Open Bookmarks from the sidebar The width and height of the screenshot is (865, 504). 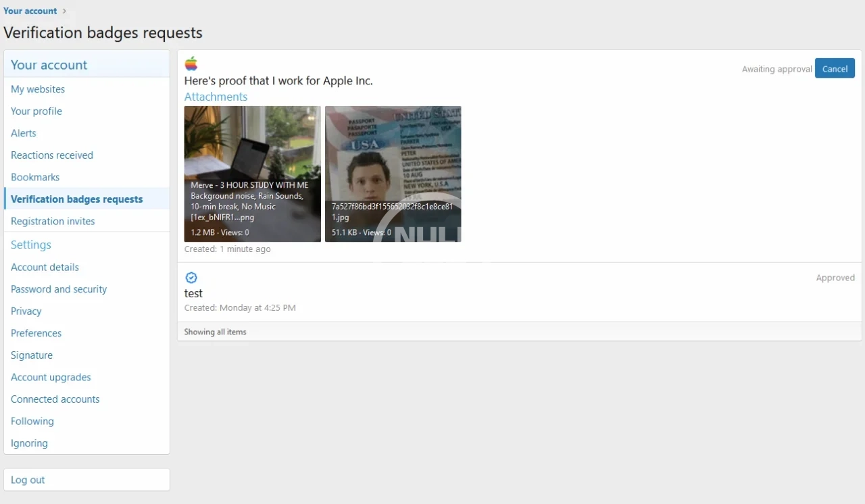(35, 177)
